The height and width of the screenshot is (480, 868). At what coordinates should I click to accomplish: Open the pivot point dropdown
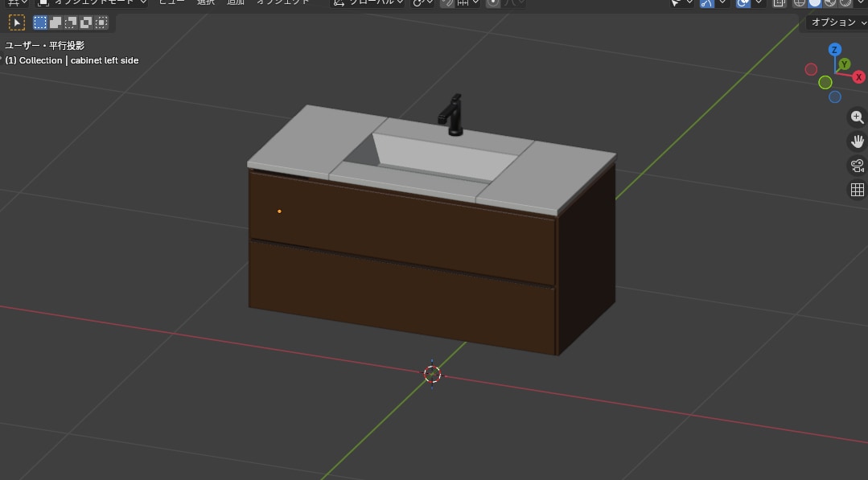click(x=422, y=2)
